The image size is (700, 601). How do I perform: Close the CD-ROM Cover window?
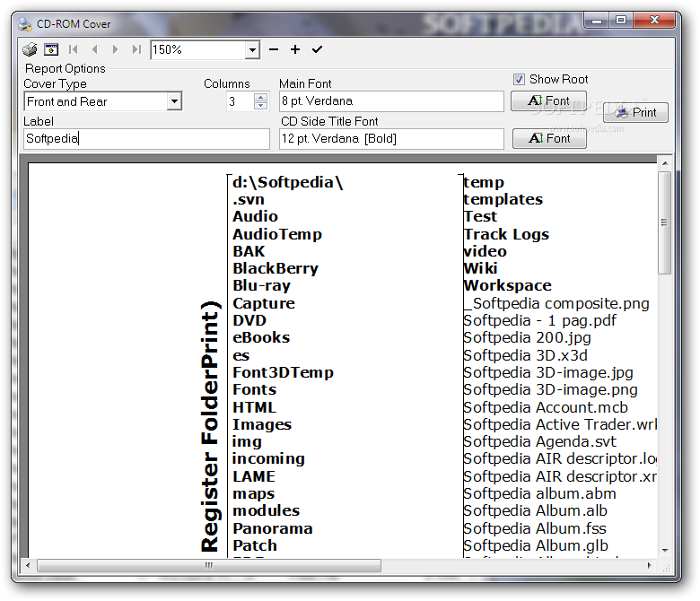point(654,20)
